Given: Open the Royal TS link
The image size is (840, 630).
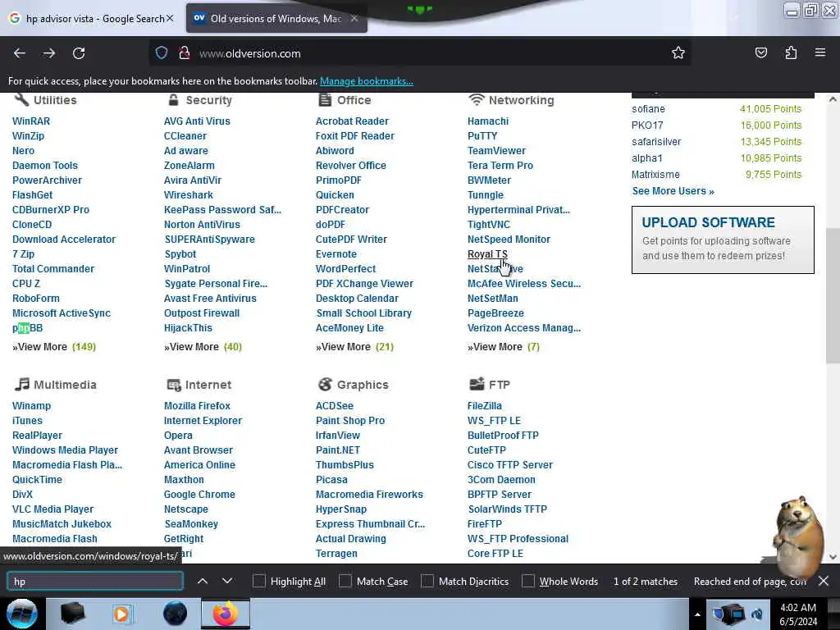Looking at the screenshot, I should [487, 254].
